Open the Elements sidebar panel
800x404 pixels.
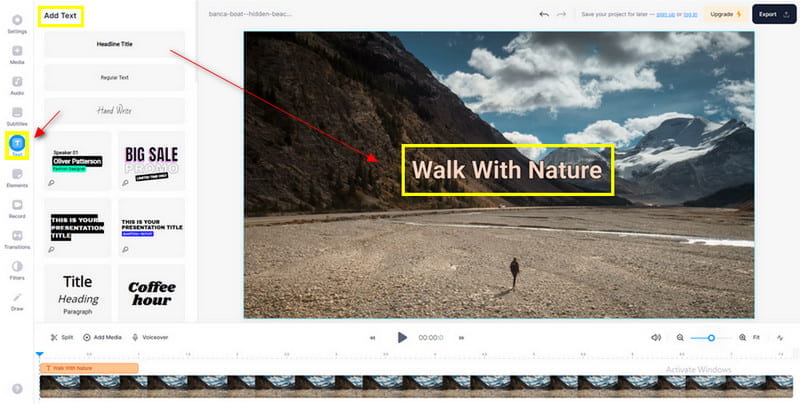click(17, 178)
